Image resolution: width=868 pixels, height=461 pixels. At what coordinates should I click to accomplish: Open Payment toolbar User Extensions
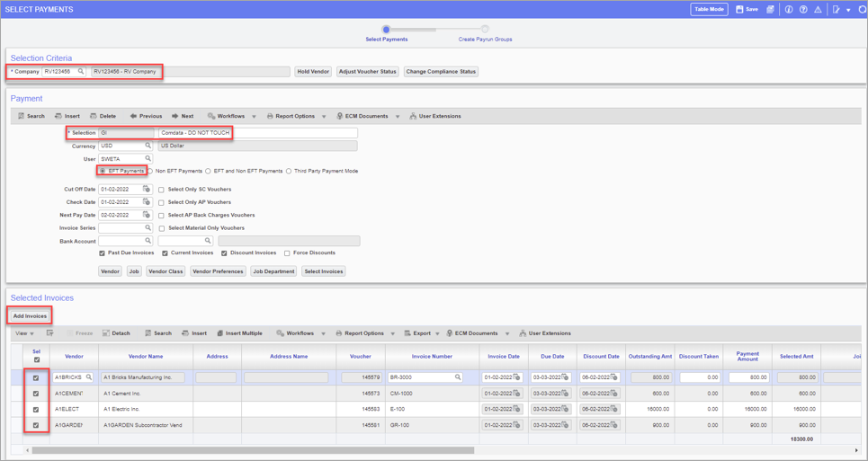coord(435,116)
